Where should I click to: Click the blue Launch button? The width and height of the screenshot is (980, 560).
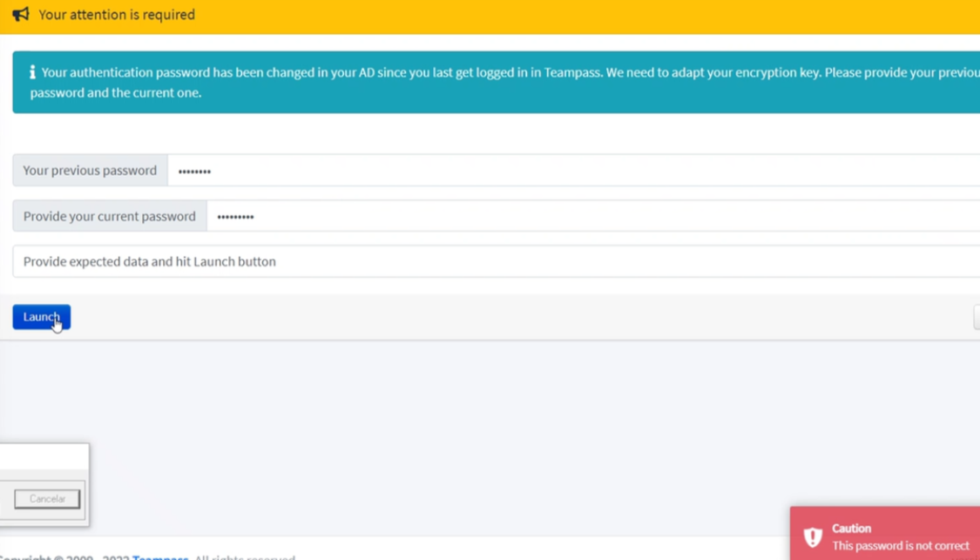(x=41, y=317)
